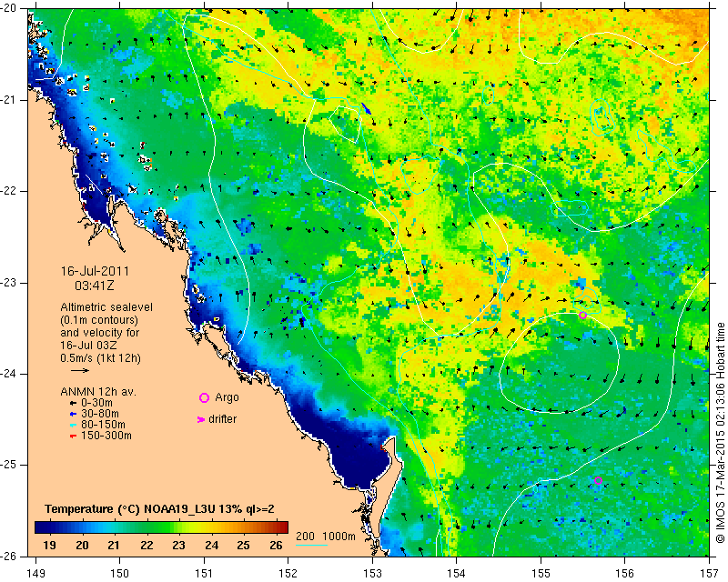Click the colorbar tick label '19'
This screenshot has width=728, height=582.
[50, 545]
